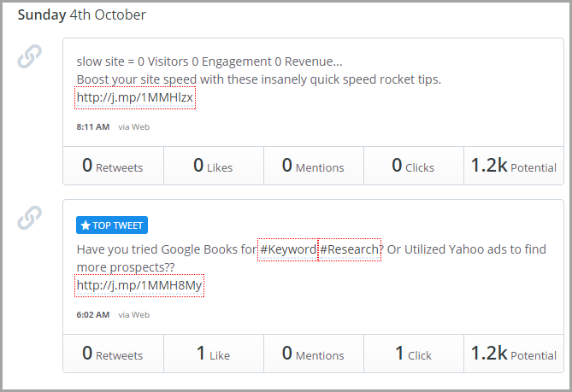Open the #Research hashtag
572x392 pixels.
[x=350, y=249]
